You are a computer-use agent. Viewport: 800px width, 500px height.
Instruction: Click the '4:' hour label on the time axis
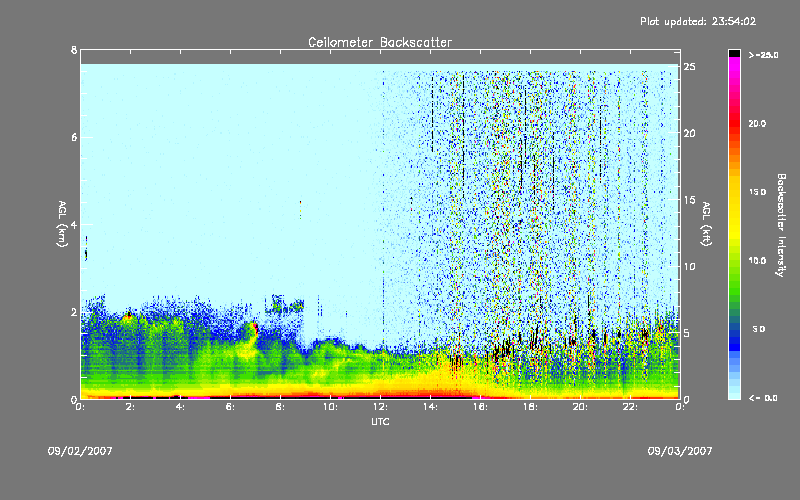(180, 407)
